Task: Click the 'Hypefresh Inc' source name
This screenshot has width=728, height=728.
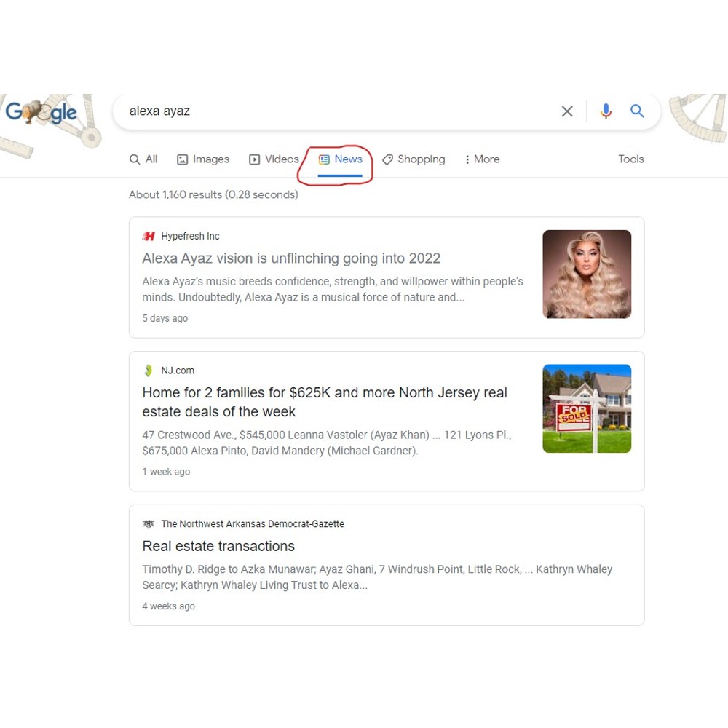Action: (x=190, y=237)
